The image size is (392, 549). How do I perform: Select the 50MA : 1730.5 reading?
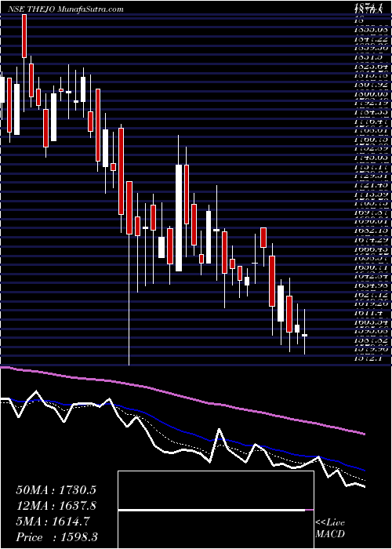click(56, 490)
